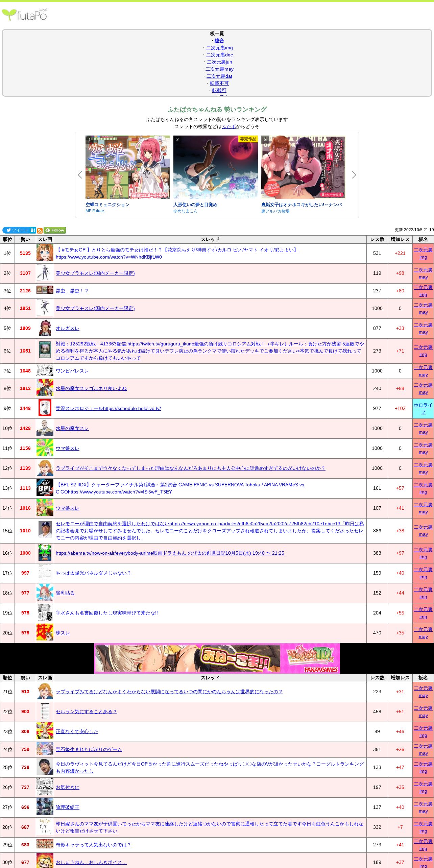Screen dimensions: 434x868
Task: Open rank 11 ウマ娘スレ thread
Action: (x=68, y=448)
